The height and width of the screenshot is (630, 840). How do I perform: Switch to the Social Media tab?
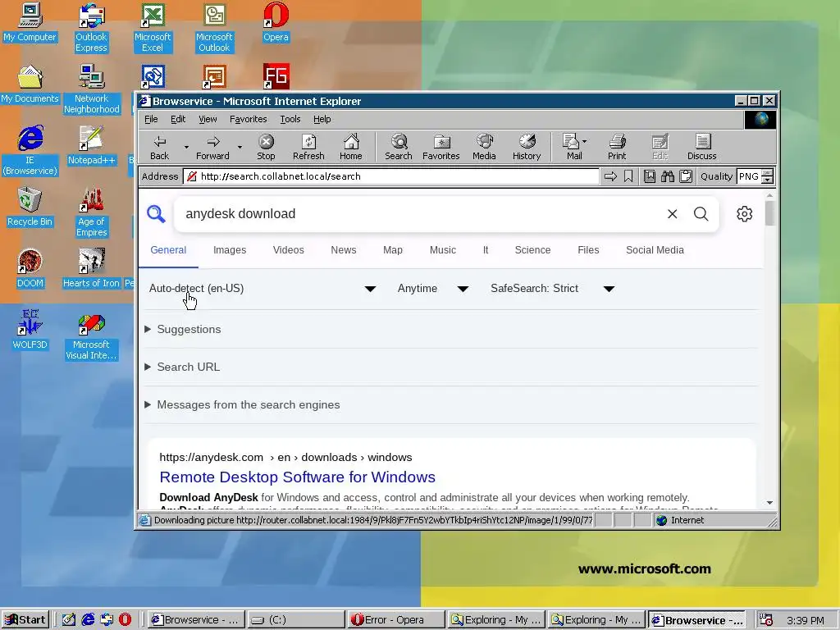click(x=655, y=250)
